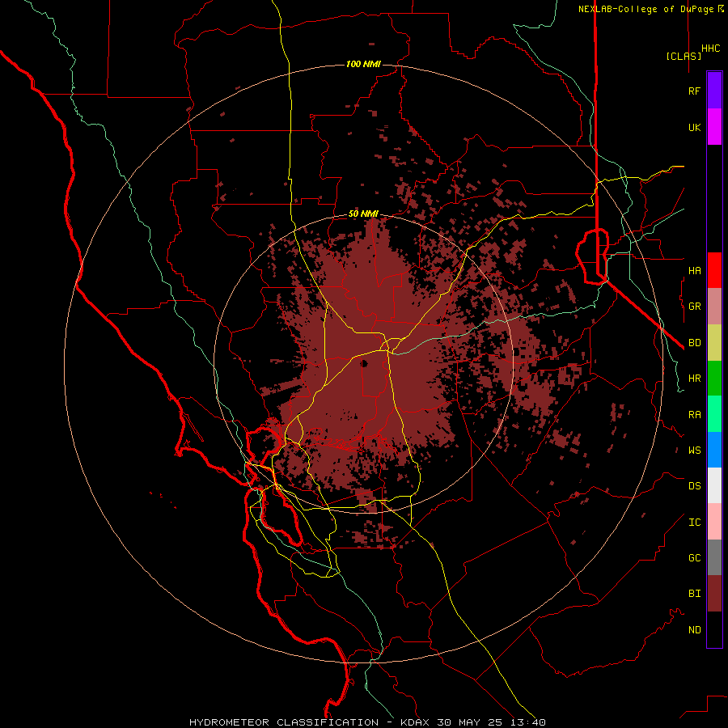This screenshot has height=728, width=728.
Task: Click the white DS legend swatch
Action: click(x=714, y=485)
